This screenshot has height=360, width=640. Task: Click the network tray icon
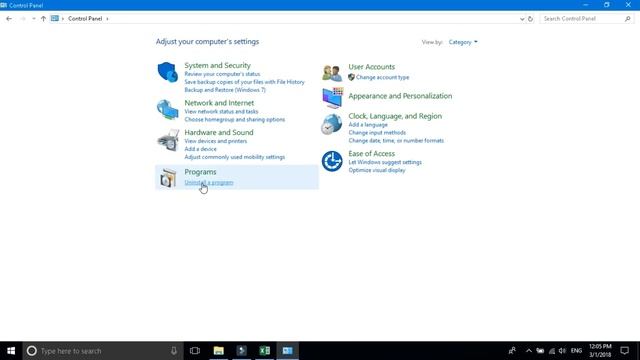(x=551, y=351)
